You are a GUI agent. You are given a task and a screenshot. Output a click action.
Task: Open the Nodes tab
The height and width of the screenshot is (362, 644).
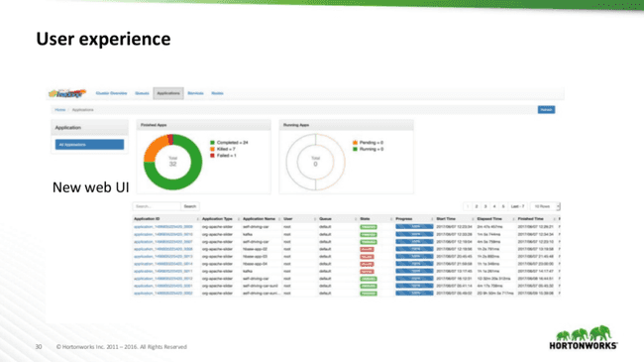pyautogui.click(x=217, y=93)
